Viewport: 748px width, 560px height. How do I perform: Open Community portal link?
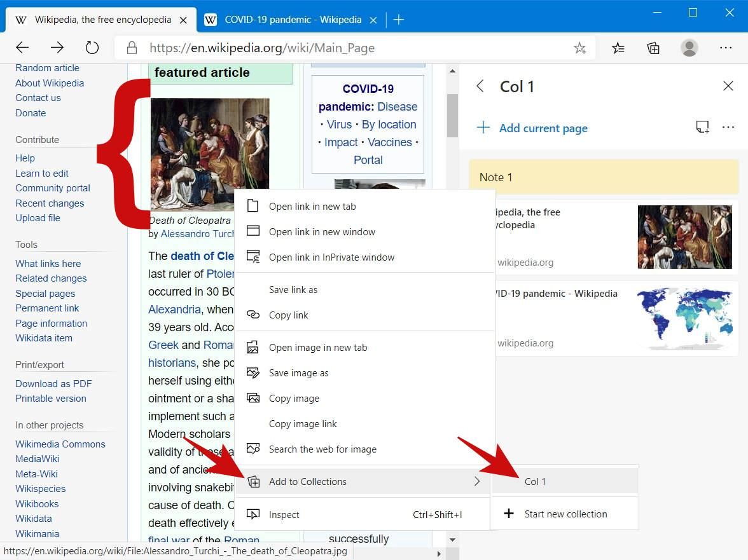coord(52,188)
